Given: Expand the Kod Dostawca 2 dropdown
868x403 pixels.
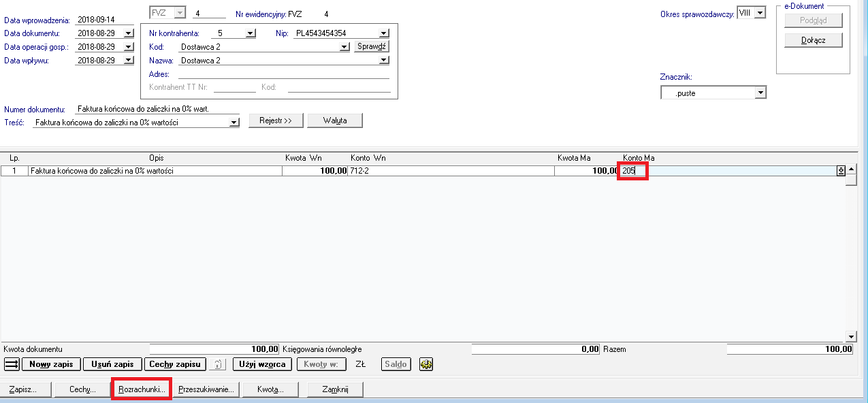Looking at the screenshot, I should pyautogui.click(x=345, y=47).
